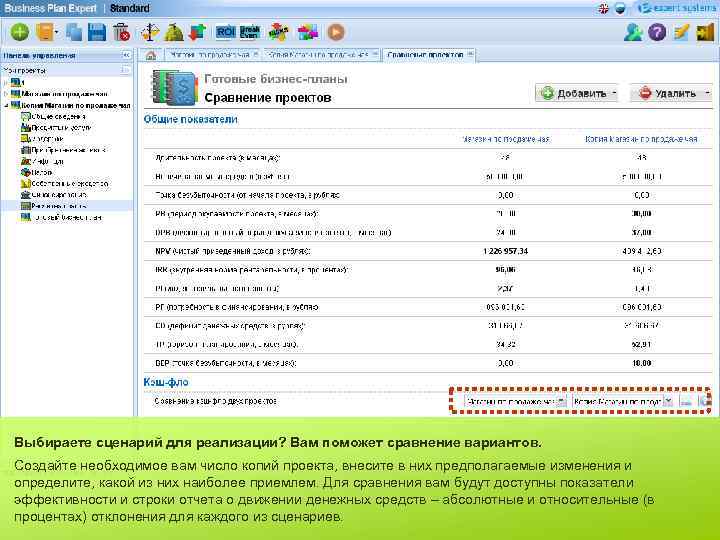
Task: Click the chart icon after the Кэш-фло dropdowns
Action: [x=686, y=402]
